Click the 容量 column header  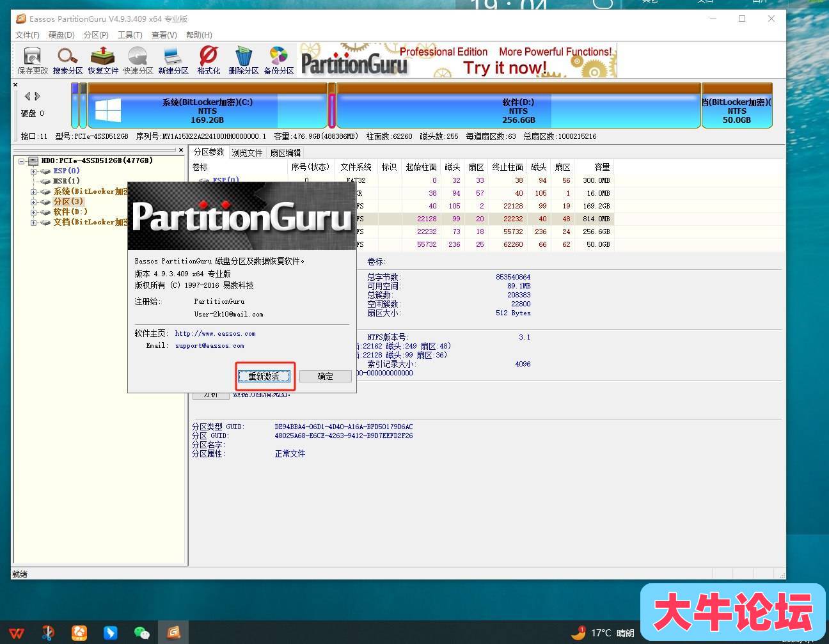595,167
